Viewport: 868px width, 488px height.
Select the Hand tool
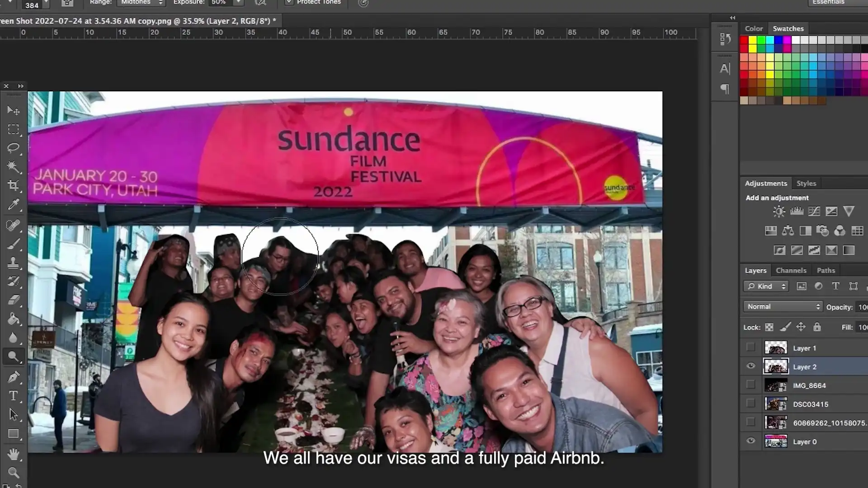click(x=13, y=453)
